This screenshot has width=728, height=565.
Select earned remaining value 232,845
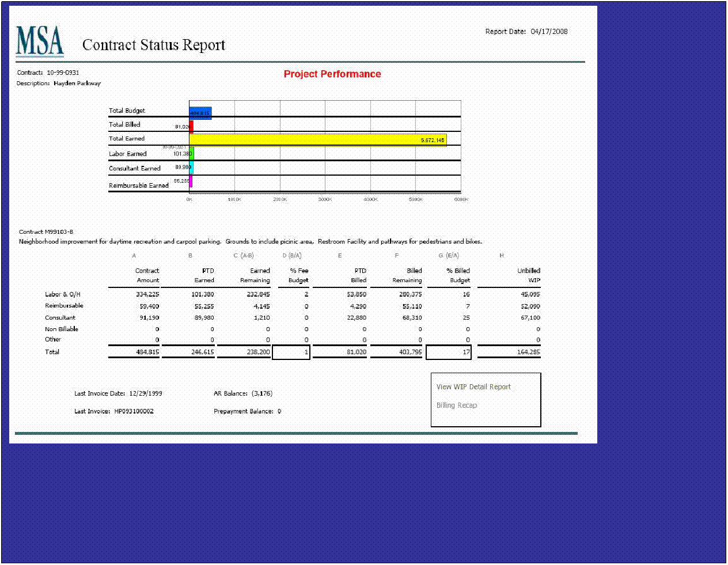point(258,294)
